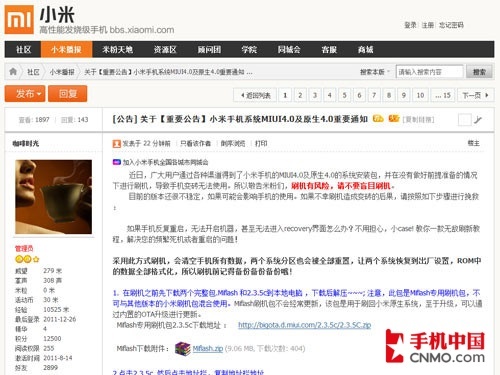Click the 楼主 label at post right
This screenshot has height=375, width=500.
[473, 143]
